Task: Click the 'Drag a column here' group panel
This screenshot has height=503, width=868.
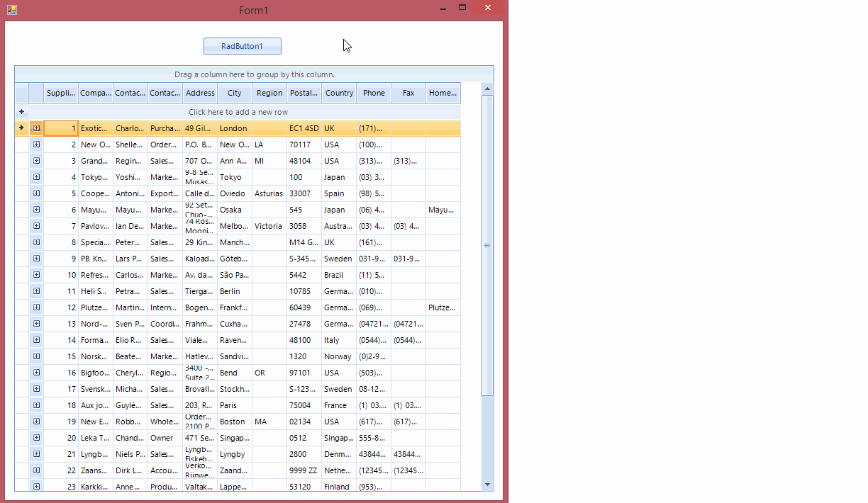Action: tap(254, 74)
